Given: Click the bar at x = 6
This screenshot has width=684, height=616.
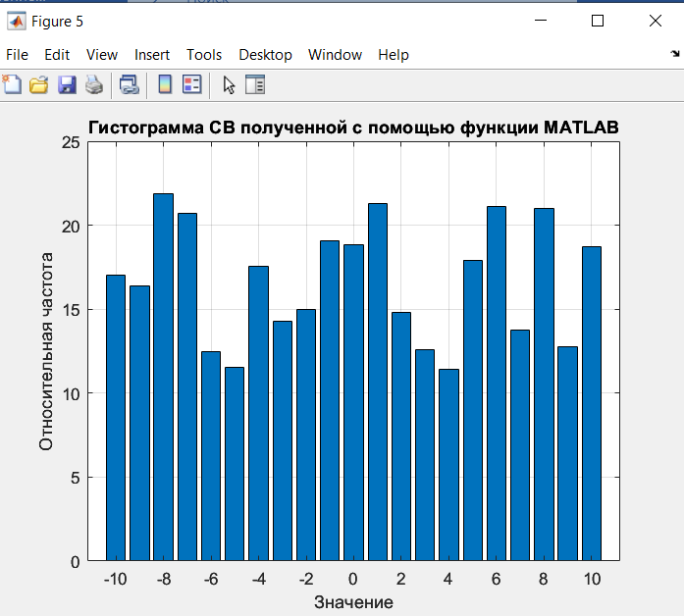Looking at the screenshot, I should [x=497, y=384].
